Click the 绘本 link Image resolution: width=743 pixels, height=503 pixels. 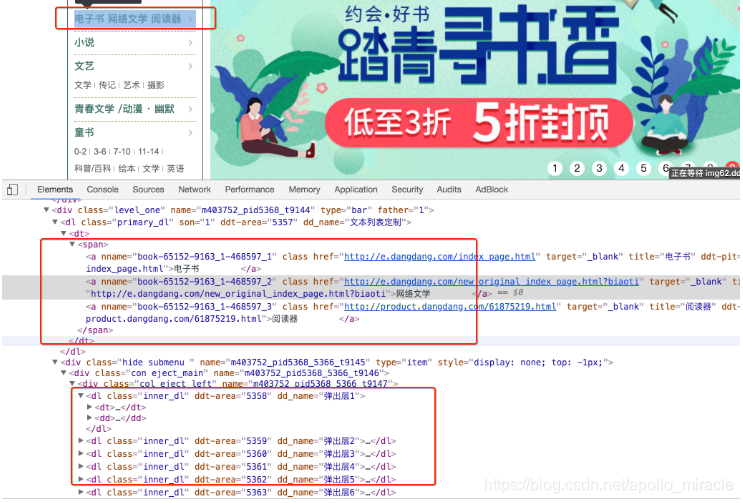coord(127,169)
